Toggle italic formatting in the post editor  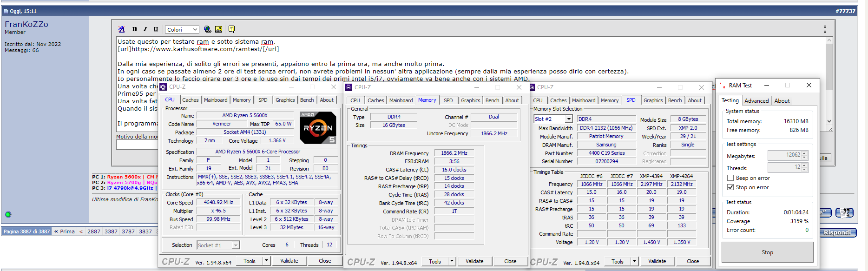145,29
